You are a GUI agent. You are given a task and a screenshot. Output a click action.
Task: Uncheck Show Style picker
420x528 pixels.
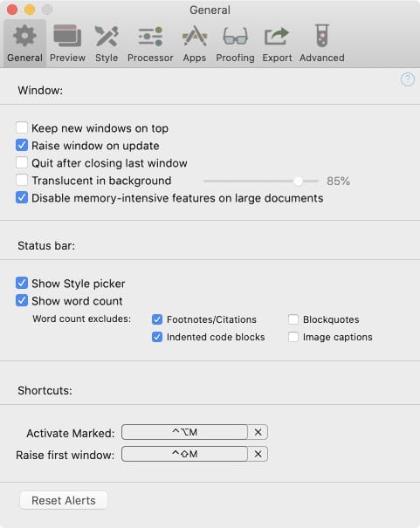22,283
